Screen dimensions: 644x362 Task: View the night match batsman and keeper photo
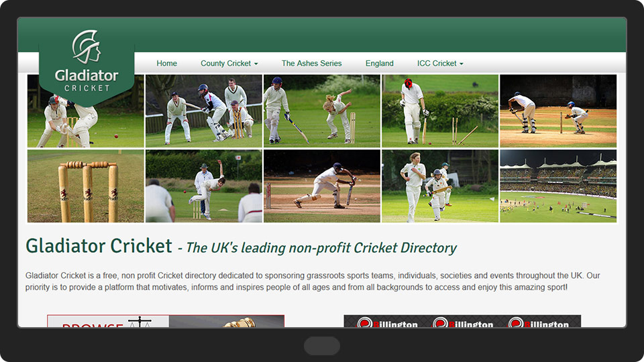pyautogui.click(x=557, y=111)
